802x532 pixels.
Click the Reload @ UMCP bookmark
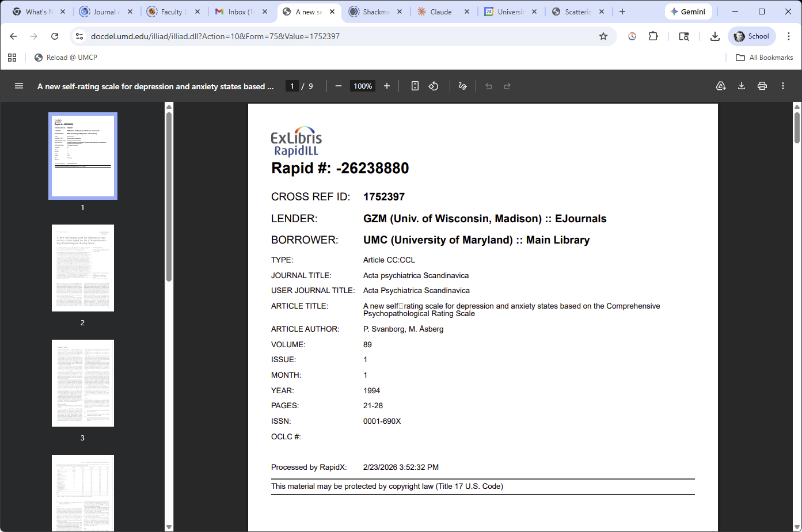click(x=66, y=58)
